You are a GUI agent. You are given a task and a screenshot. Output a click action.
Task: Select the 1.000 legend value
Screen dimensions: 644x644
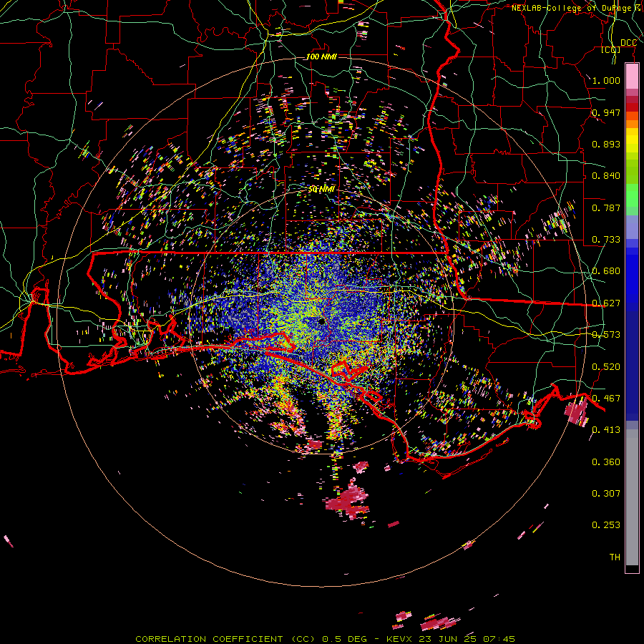coord(606,80)
